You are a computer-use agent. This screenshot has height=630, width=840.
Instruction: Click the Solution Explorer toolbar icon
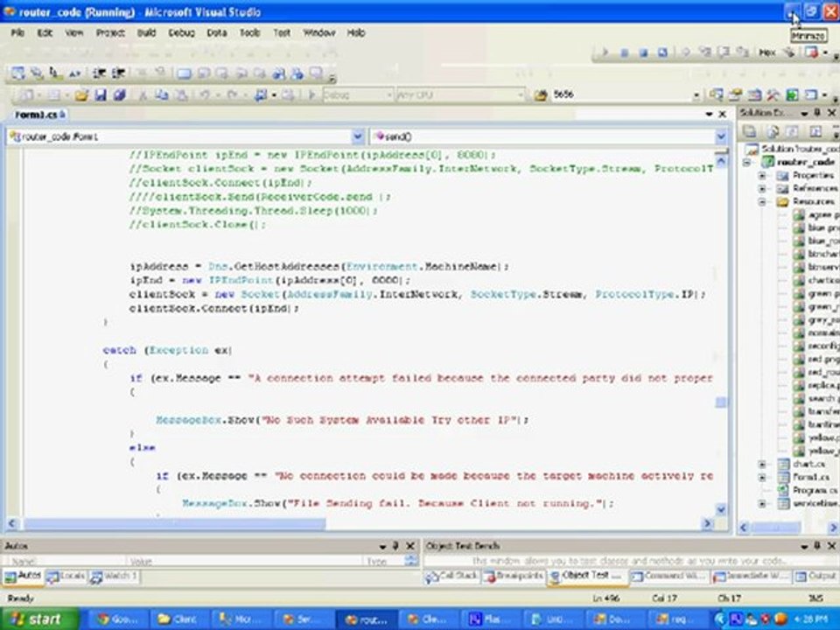(x=716, y=95)
